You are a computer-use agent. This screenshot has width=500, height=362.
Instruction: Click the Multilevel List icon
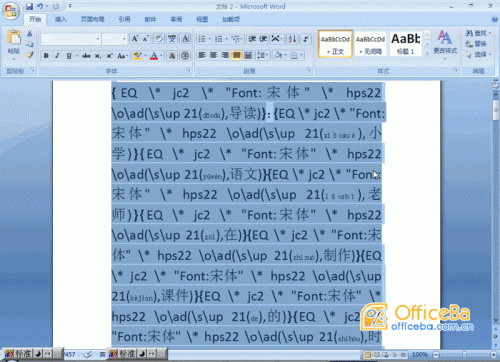[x=236, y=39]
